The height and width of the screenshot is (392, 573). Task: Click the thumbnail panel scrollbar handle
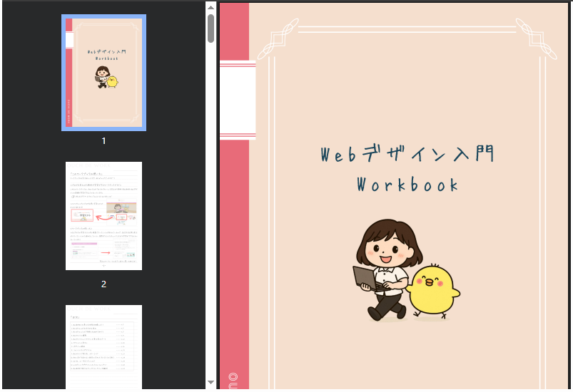pyautogui.click(x=211, y=29)
